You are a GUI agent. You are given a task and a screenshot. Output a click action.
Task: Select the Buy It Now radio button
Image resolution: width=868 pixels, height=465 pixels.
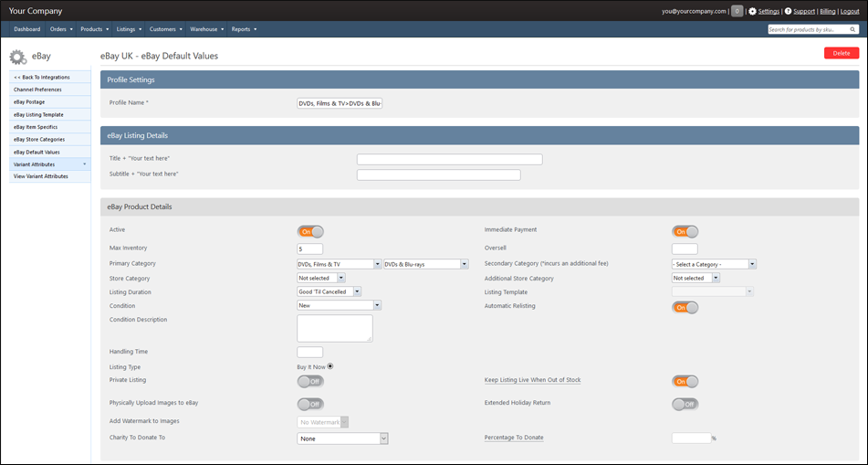(330, 366)
